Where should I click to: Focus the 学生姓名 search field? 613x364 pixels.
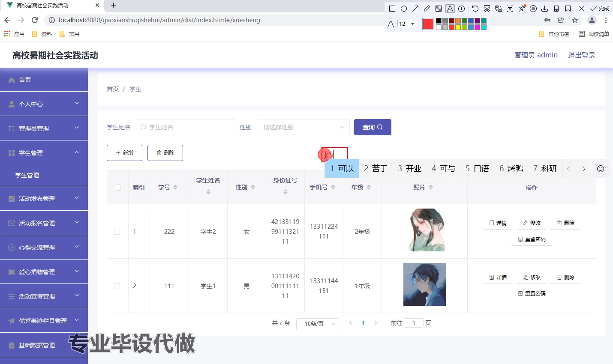coord(186,127)
